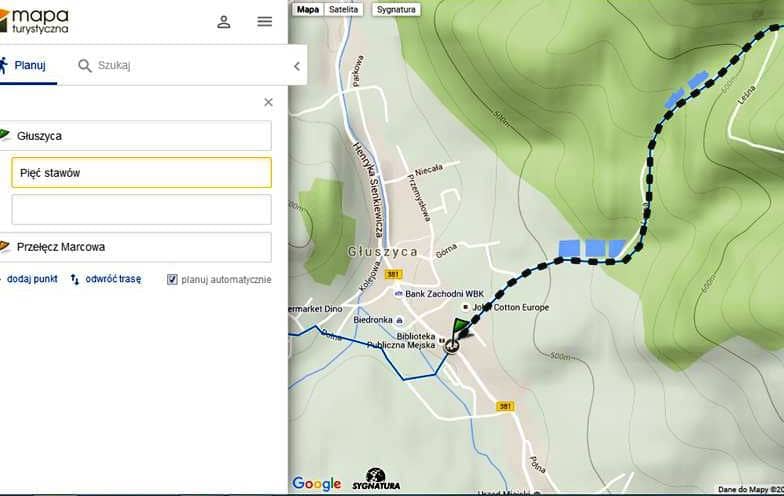Click the mapa turystyczna logo

click(36, 20)
